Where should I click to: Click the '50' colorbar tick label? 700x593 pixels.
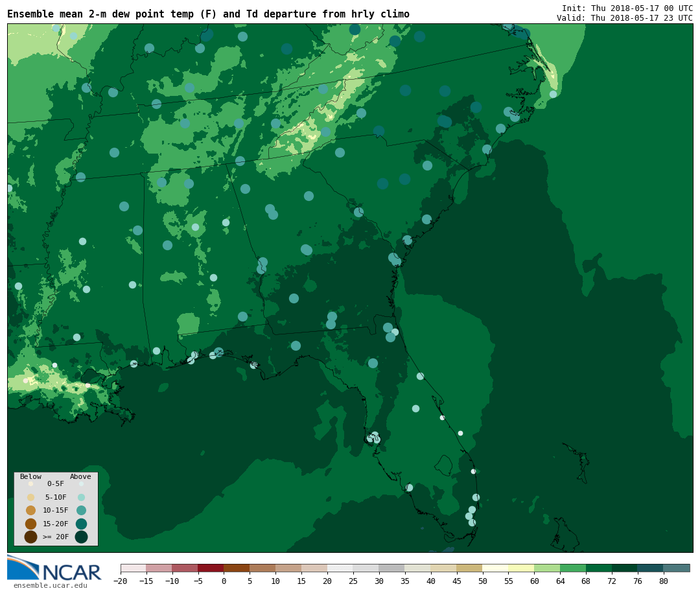pos(483,581)
